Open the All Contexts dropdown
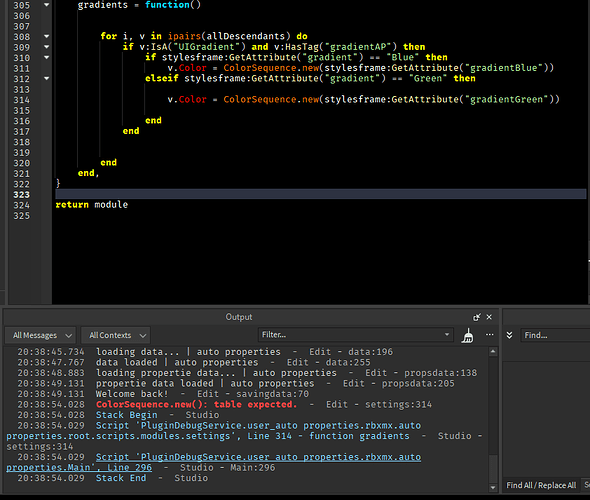 pos(116,335)
